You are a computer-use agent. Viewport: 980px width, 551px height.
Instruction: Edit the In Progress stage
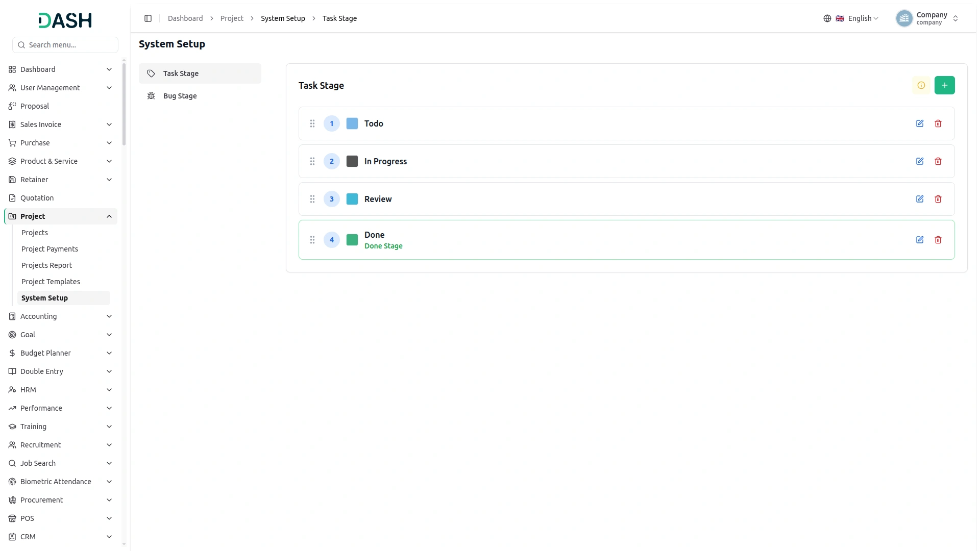pos(920,161)
